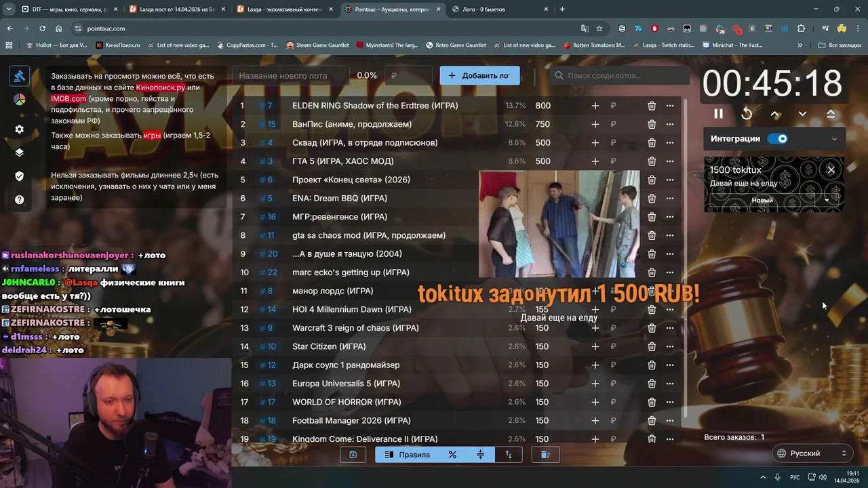Clear all lots with bottom trash icon
This screenshot has width=868, height=488.
(545, 455)
